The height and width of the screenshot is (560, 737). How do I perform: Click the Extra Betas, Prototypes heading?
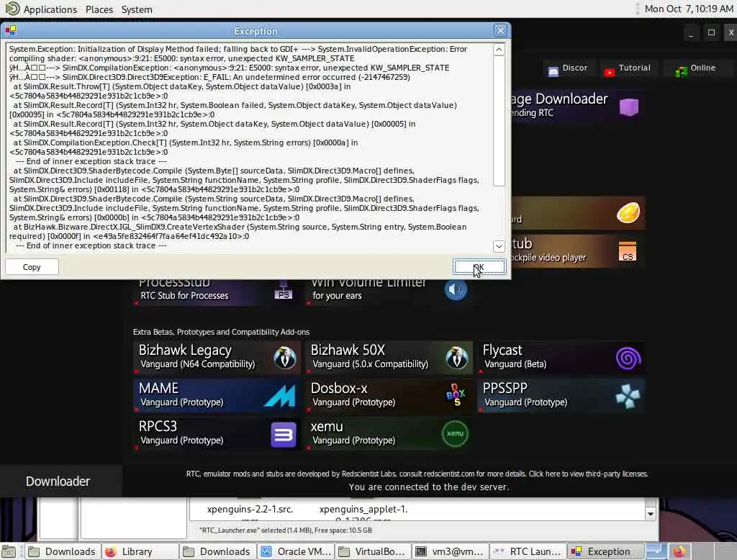pos(221,332)
